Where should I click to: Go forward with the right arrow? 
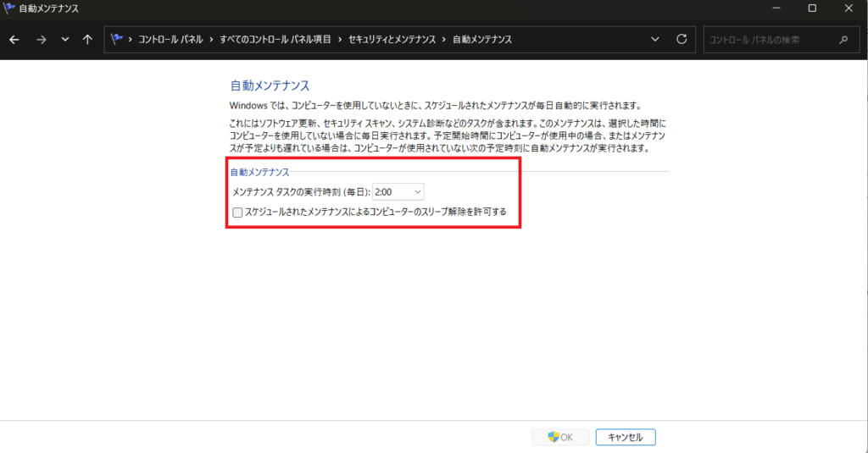tap(41, 40)
